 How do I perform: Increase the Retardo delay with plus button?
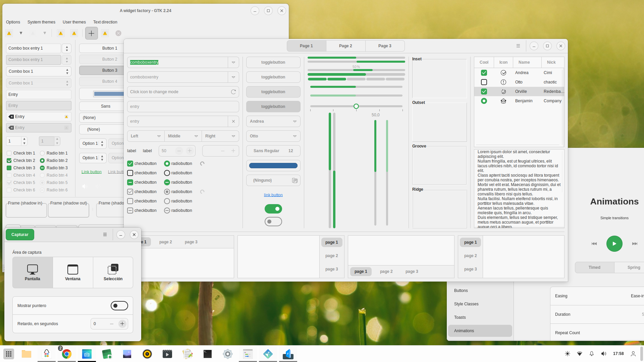click(122, 324)
